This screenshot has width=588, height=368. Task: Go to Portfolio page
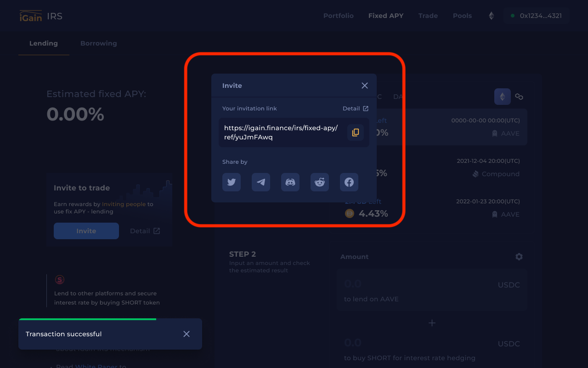(x=339, y=16)
